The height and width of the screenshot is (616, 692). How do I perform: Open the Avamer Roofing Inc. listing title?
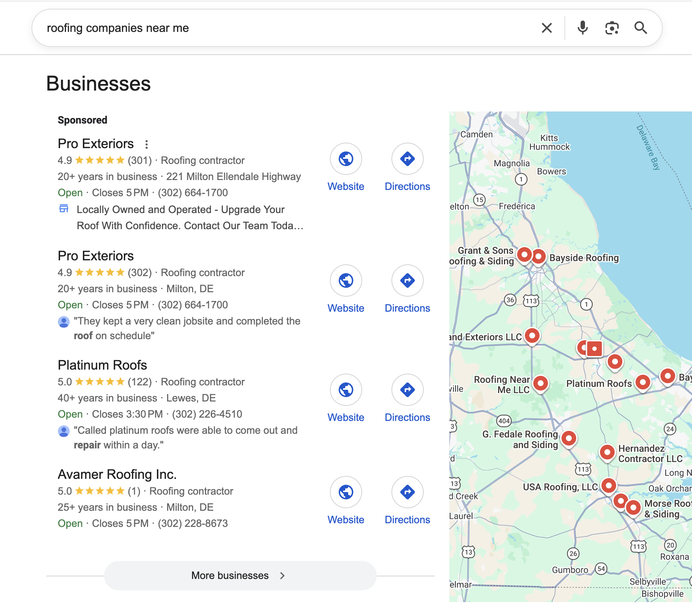coord(117,474)
